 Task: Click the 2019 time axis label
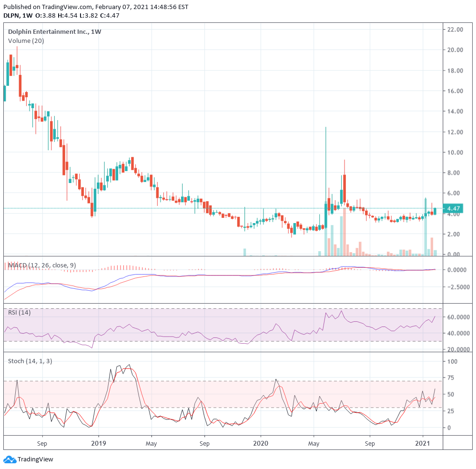coord(99,443)
